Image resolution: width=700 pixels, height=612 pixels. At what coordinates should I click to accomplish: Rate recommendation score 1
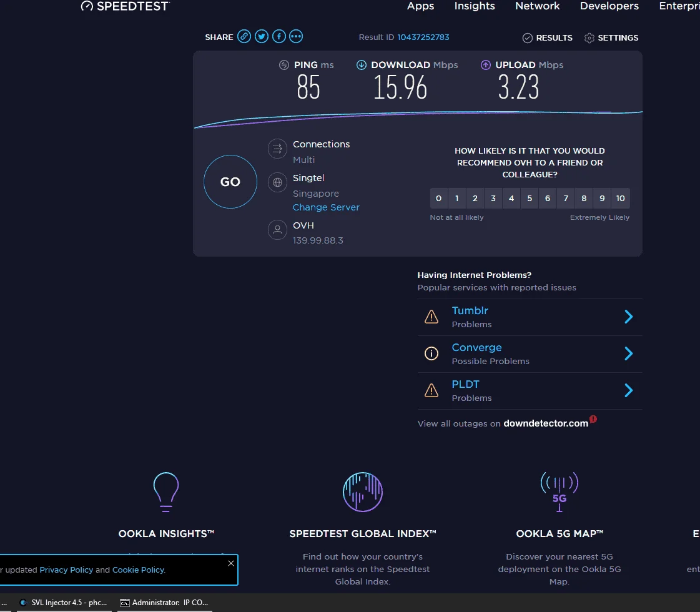click(456, 198)
